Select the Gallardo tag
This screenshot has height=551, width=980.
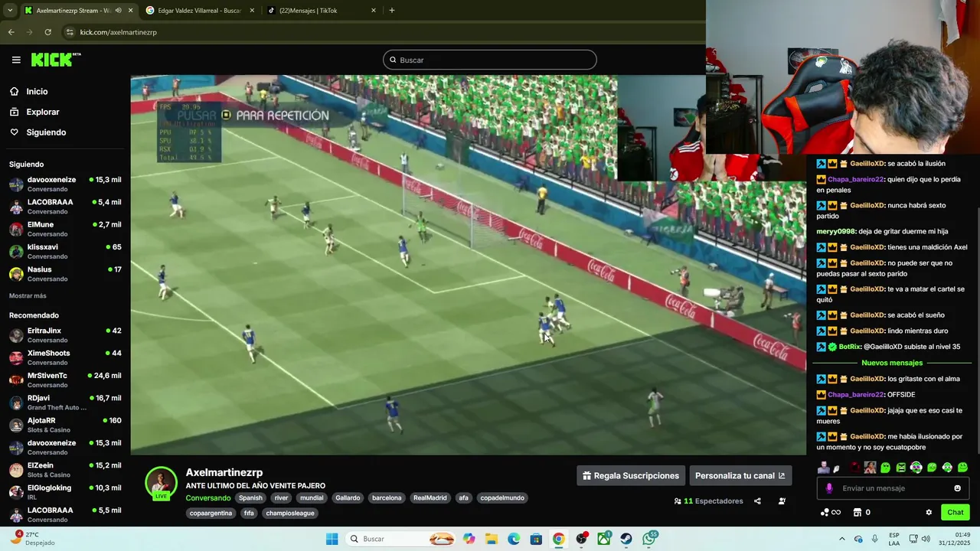[348, 498]
